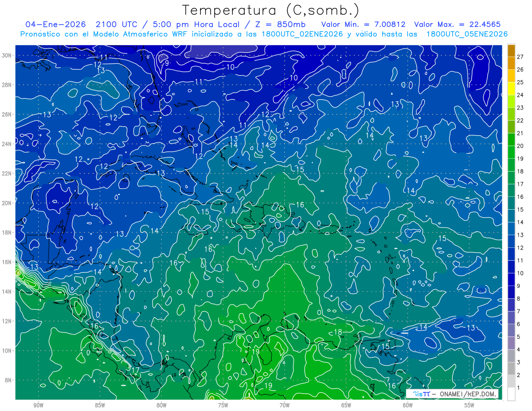Click the "17" contour label near Panama

coord(136,370)
